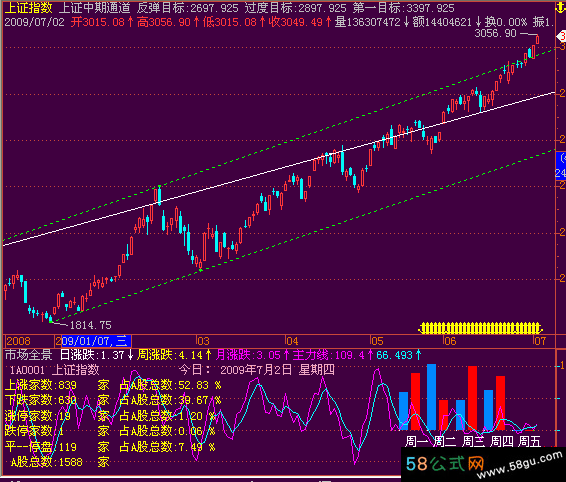Click the yellow anchor icon at top right

[x=561, y=8]
